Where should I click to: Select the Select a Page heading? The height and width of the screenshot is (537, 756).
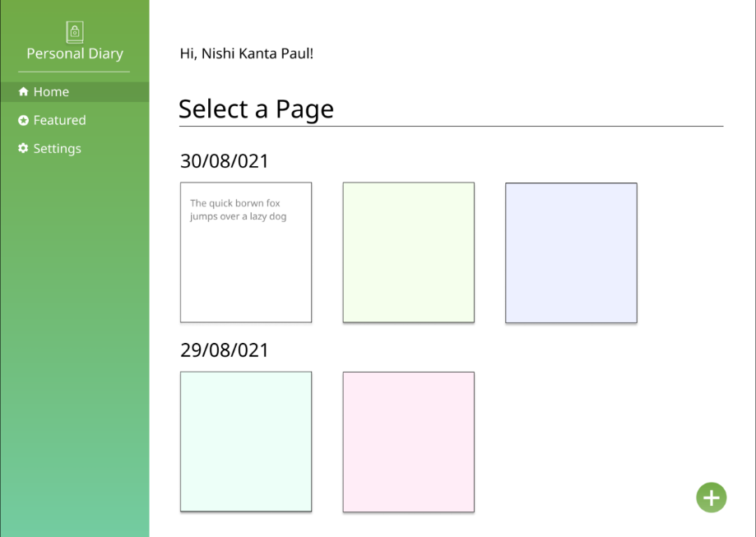[x=256, y=109]
